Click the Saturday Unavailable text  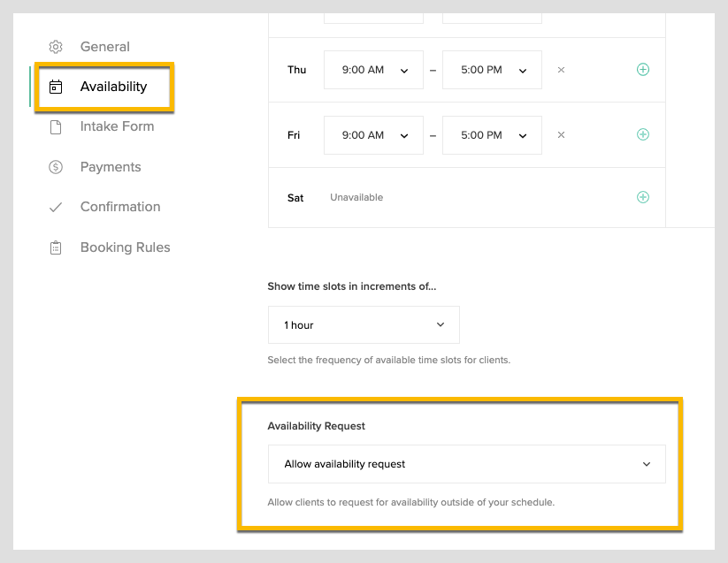[x=356, y=198]
